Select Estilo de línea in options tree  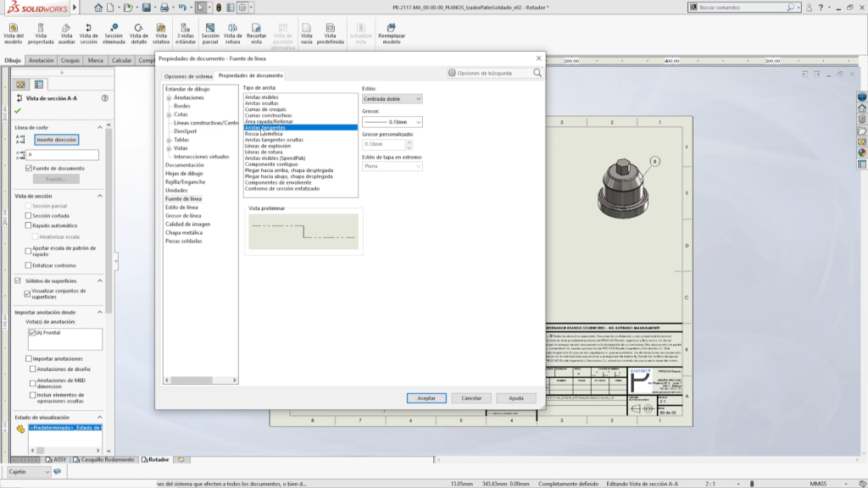[181, 208]
